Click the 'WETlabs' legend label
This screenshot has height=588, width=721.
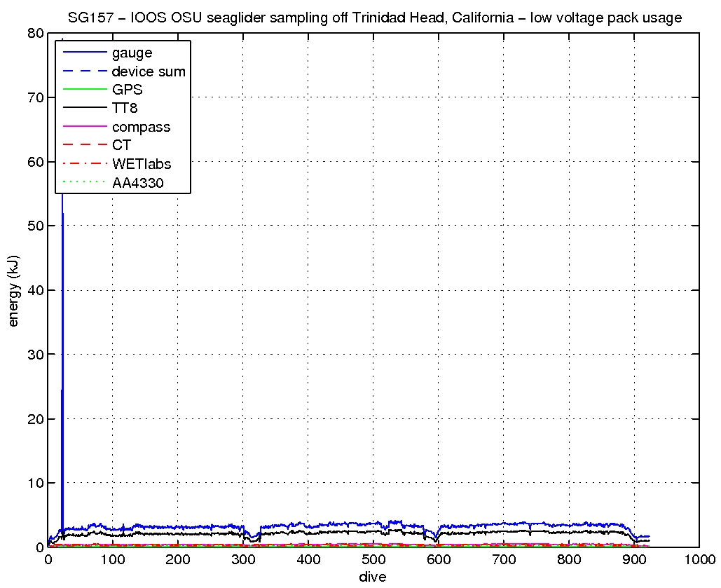click(142, 164)
